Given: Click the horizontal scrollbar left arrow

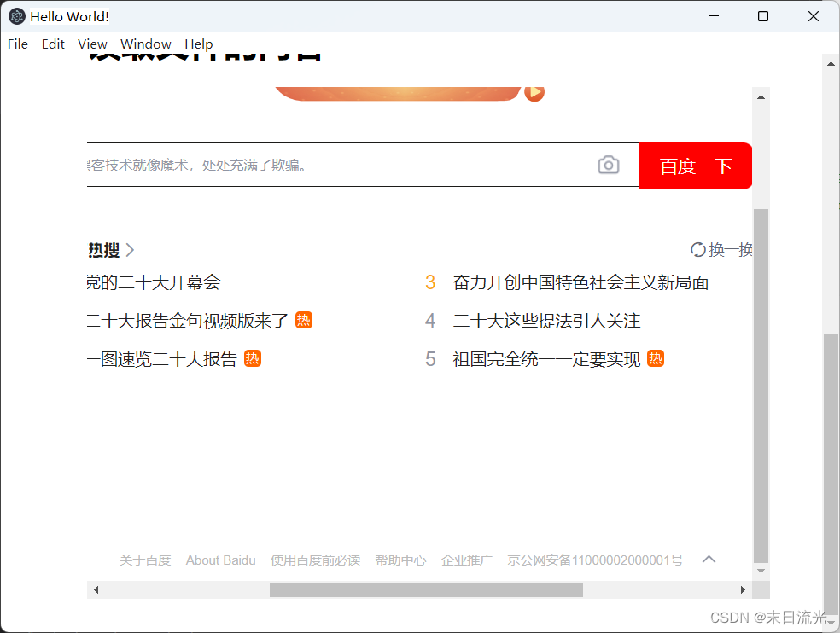Looking at the screenshot, I should [x=96, y=589].
